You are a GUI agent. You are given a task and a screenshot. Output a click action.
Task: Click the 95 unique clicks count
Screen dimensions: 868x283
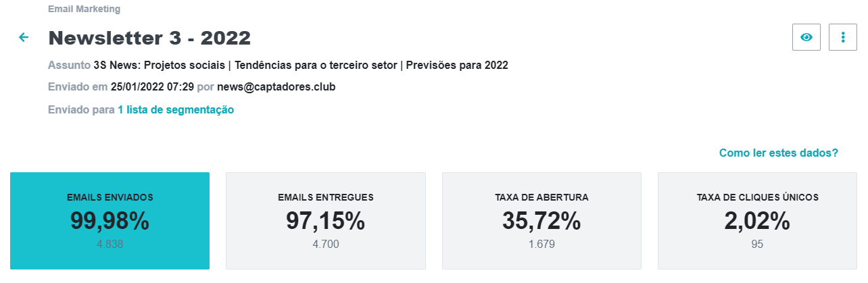(x=758, y=244)
